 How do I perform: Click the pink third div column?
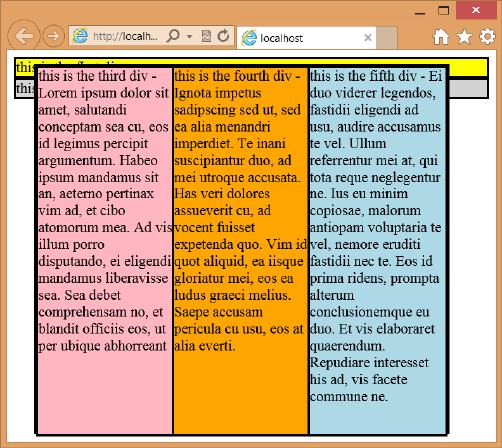pyautogui.click(x=105, y=251)
